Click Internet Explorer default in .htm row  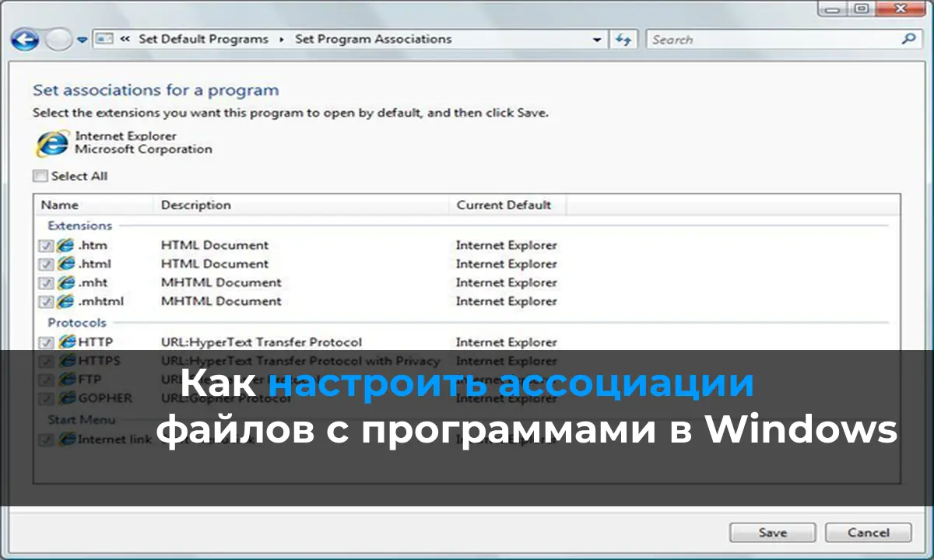coord(507,245)
